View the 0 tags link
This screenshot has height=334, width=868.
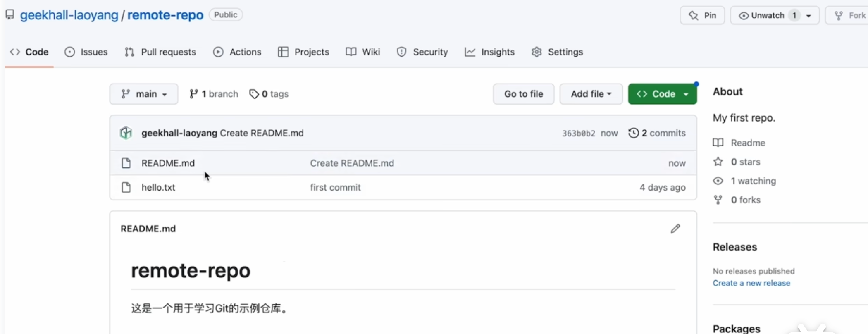[269, 94]
